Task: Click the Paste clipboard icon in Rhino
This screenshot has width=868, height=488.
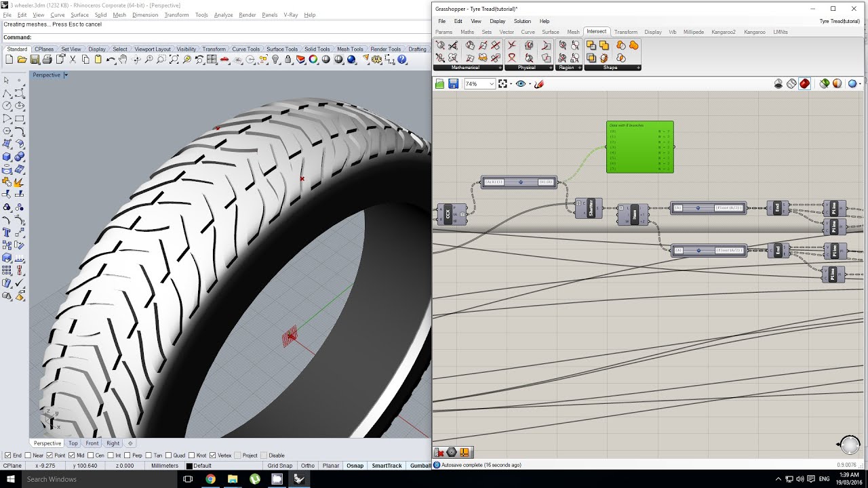Action: click(x=98, y=60)
